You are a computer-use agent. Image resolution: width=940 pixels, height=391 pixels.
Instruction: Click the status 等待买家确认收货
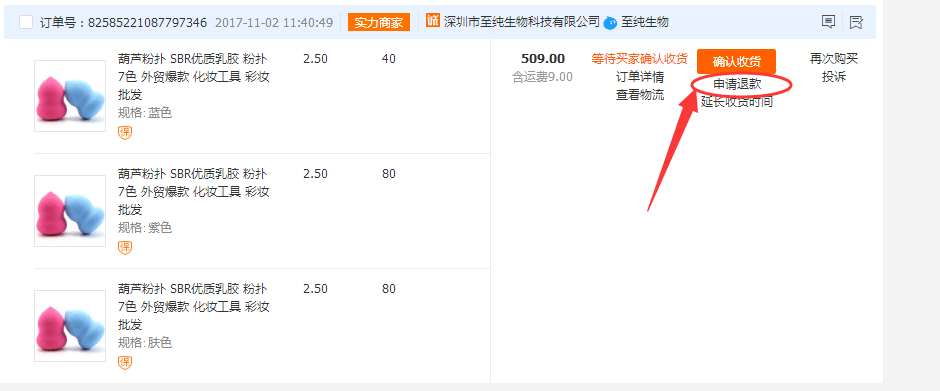click(x=640, y=59)
